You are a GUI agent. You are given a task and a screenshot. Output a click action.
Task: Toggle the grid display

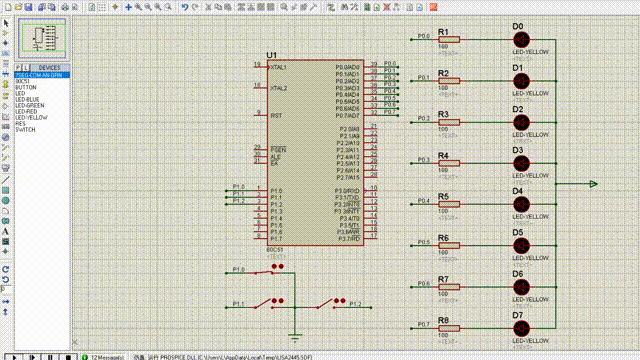click(x=102, y=7)
